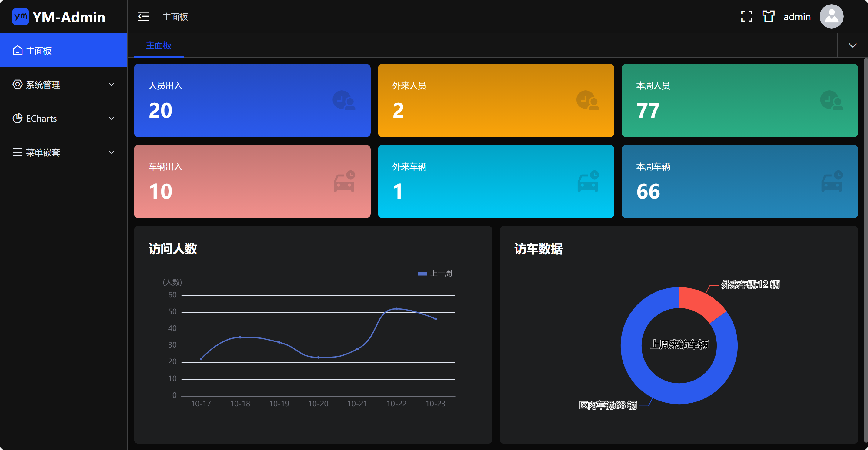
Task: Click the 主面板 breadcrumb in header
Action: coord(175,16)
